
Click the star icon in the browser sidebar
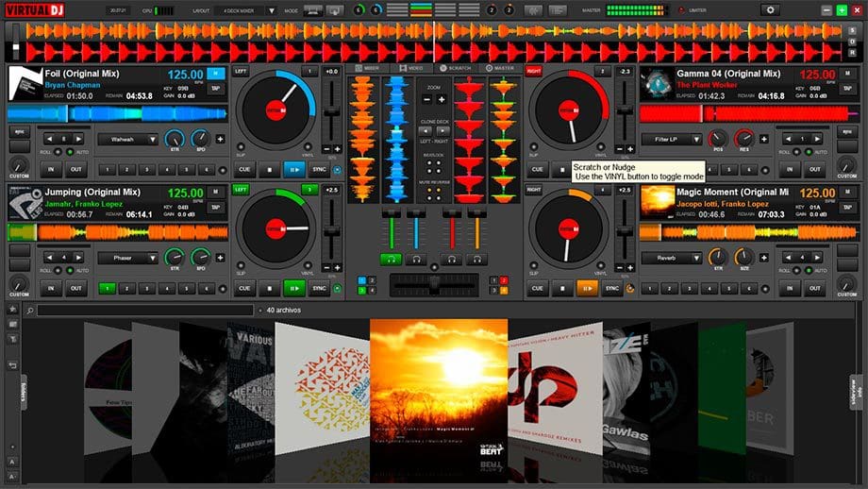[x=12, y=310]
